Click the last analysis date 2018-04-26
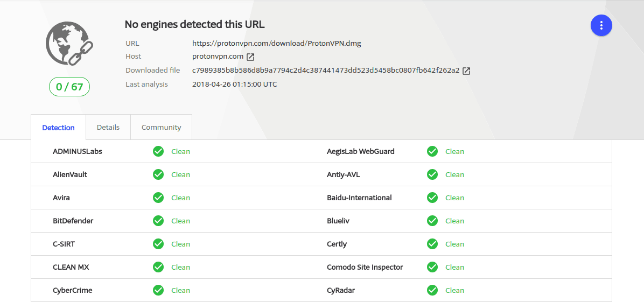This screenshot has height=302, width=644. click(235, 84)
